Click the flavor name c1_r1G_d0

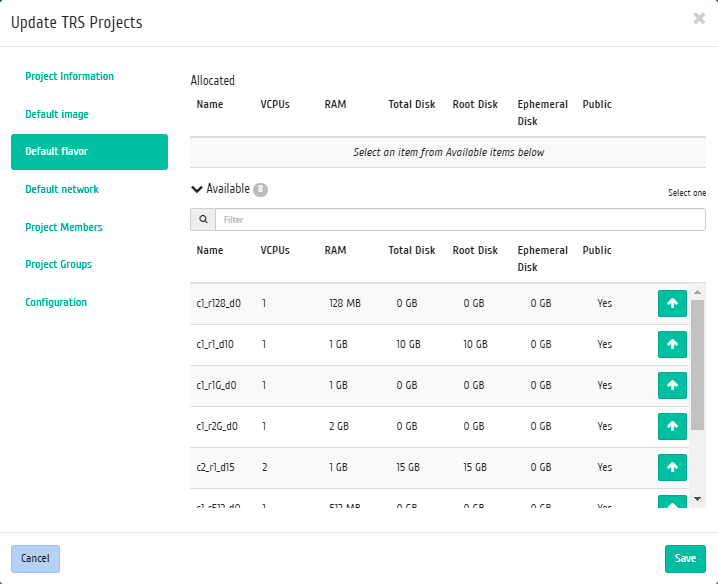click(x=216, y=385)
